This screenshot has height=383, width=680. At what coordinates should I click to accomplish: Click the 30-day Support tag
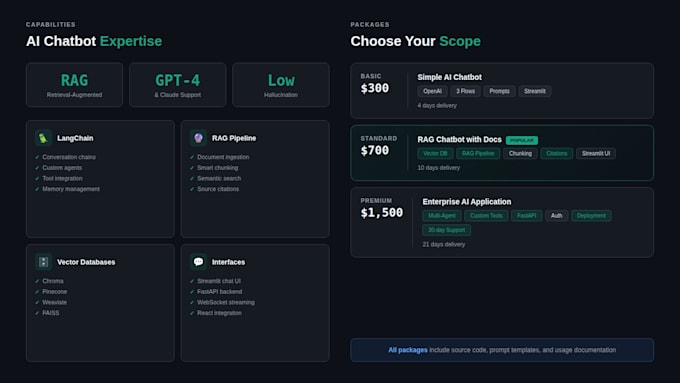point(447,230)
